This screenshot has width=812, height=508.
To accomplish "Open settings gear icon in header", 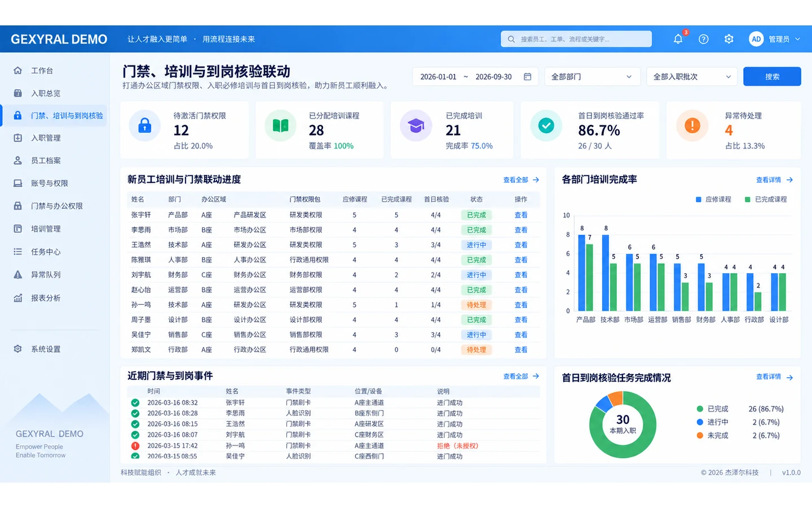I will click(729, 39).
